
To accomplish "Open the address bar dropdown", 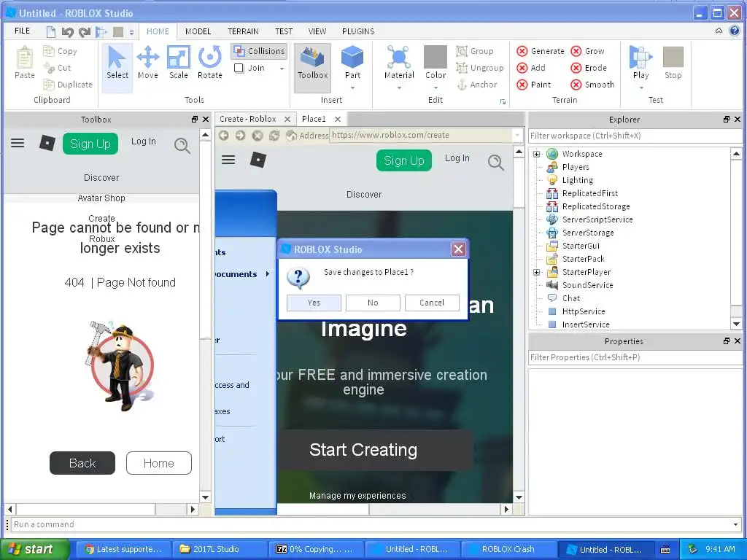I will pos(517,135).
